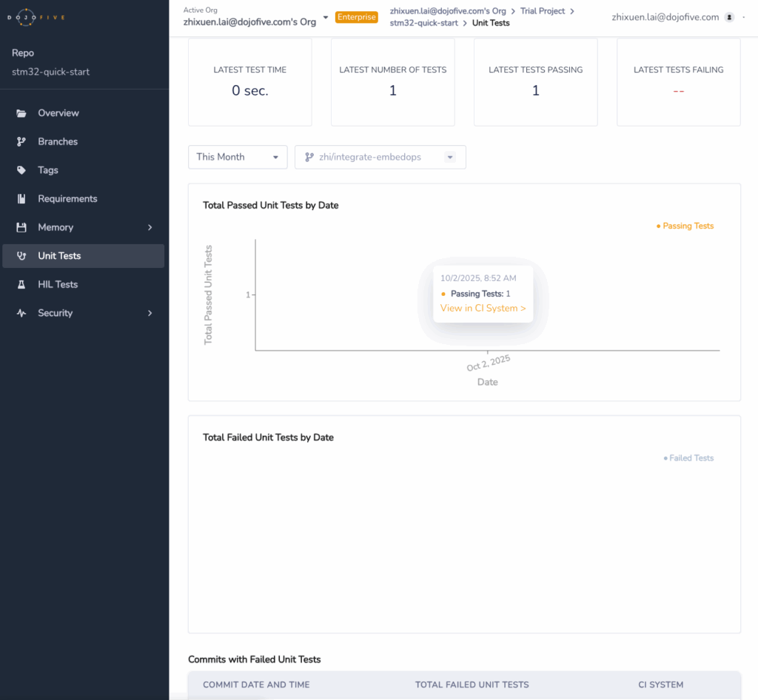Click the Overview folder icon in sidebar
The height and width of the screenshot is (700, 758).
pos(21,113)
